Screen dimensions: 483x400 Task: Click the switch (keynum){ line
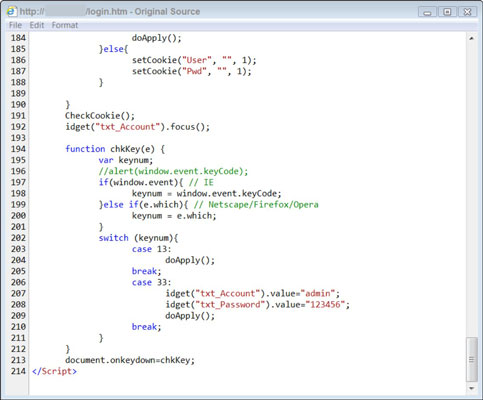pyautogui.click(x=138, y=238)
